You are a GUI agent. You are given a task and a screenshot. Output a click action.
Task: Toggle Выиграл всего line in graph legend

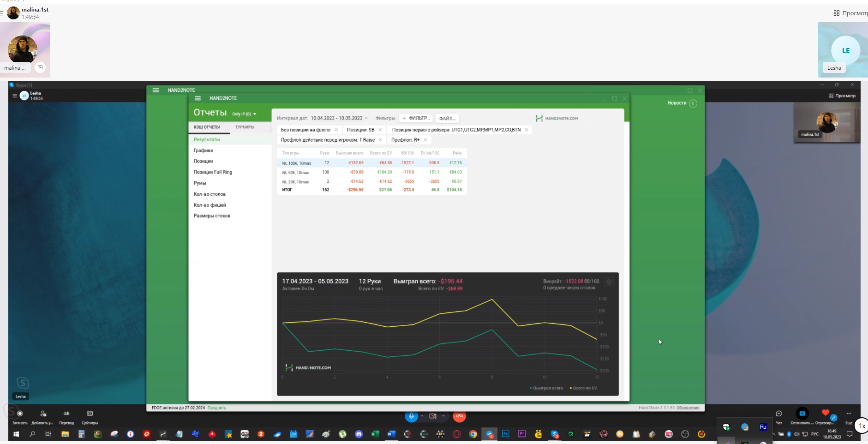pyautogui.click(x=546, y=388)
